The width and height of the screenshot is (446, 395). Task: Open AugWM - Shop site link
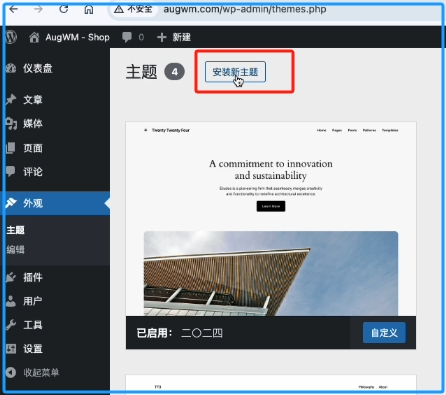coord(77,37)
